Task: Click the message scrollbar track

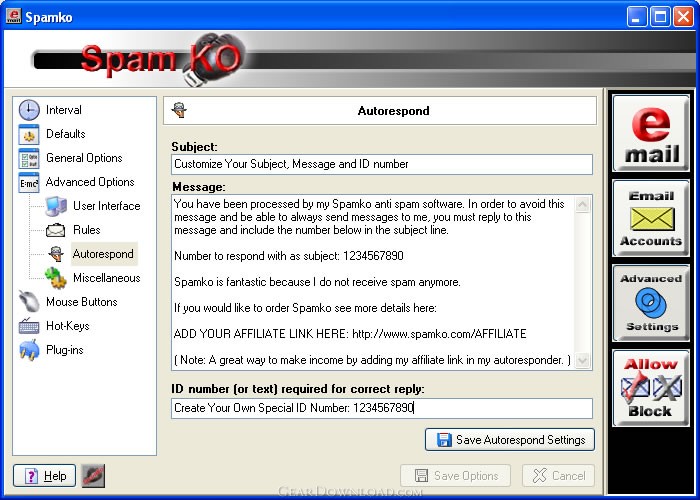Action: point(583,282)
